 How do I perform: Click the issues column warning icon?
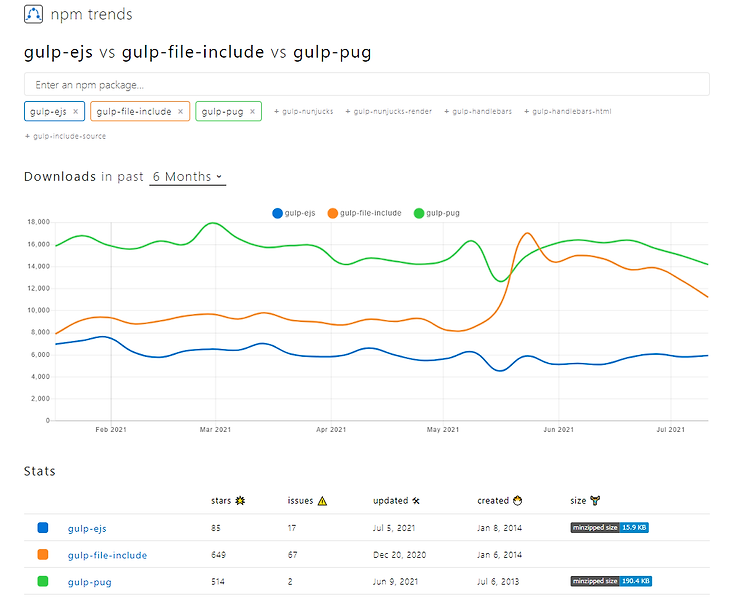point(322,501)
